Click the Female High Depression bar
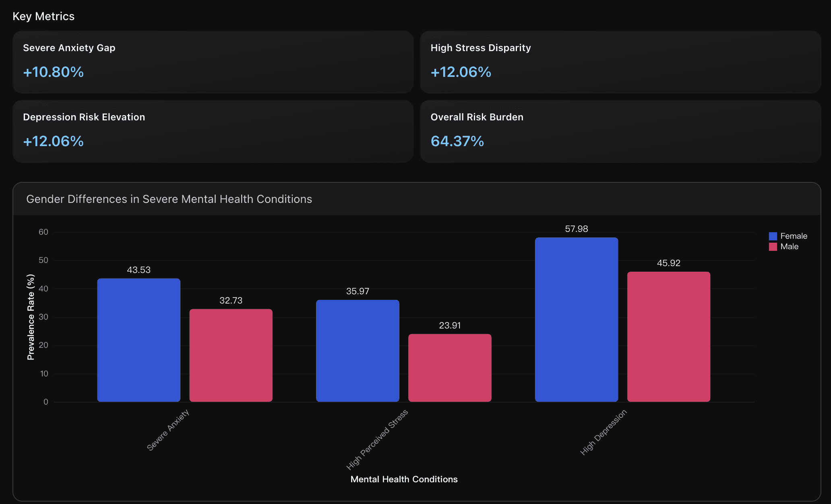 coord(576,320)
